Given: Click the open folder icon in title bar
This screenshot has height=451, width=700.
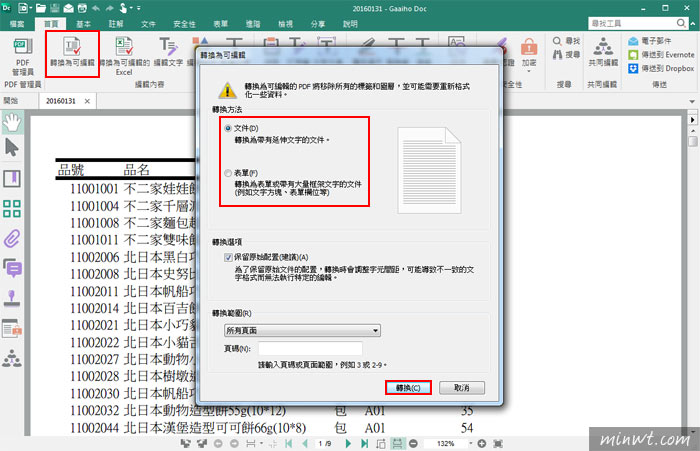Looking at the screenshot, I should pos(41,8).
